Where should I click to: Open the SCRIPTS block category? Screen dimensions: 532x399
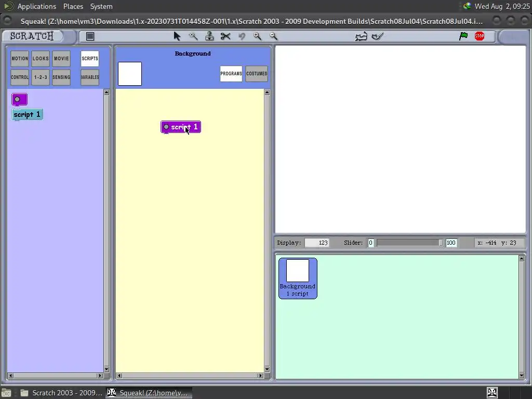pyautogui.click(x=90, y=59)
